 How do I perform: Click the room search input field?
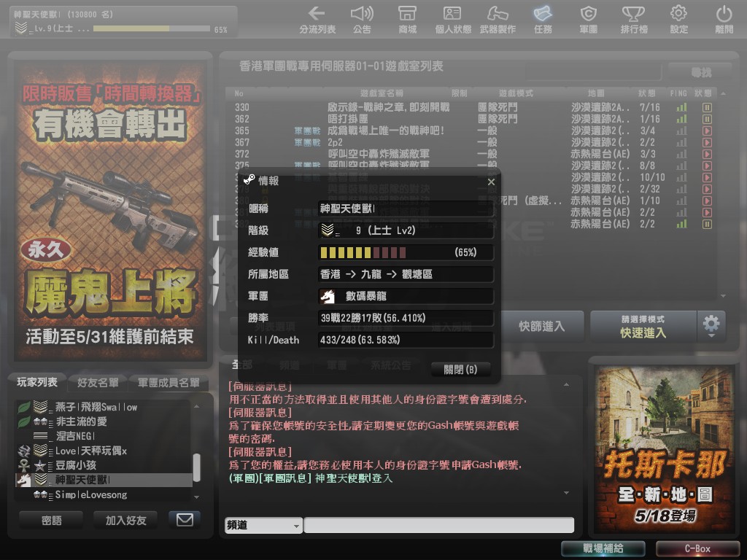pyautogui.click(x=593, y=72)
